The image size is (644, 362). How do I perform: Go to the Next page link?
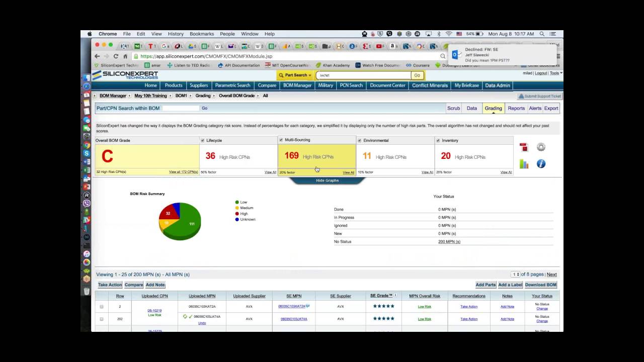552,275
